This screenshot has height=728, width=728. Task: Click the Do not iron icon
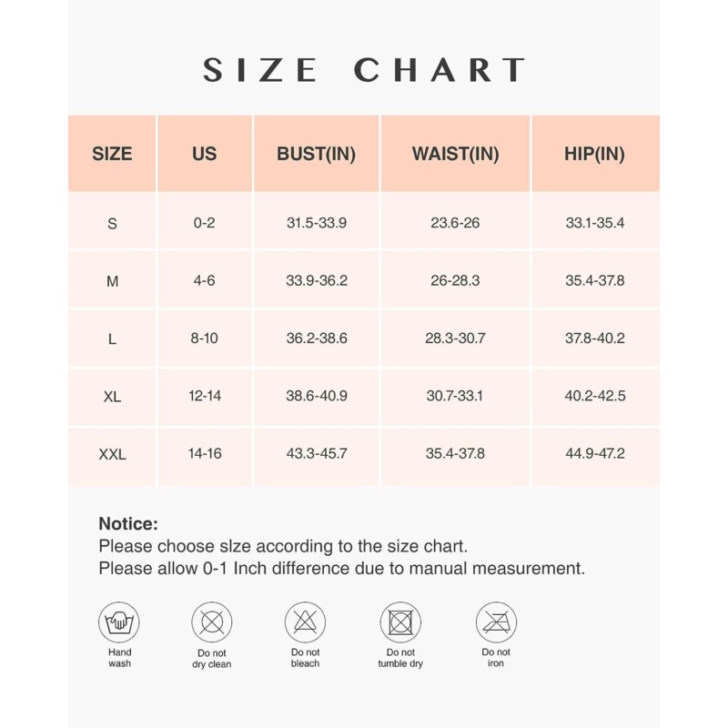[496, 622]
